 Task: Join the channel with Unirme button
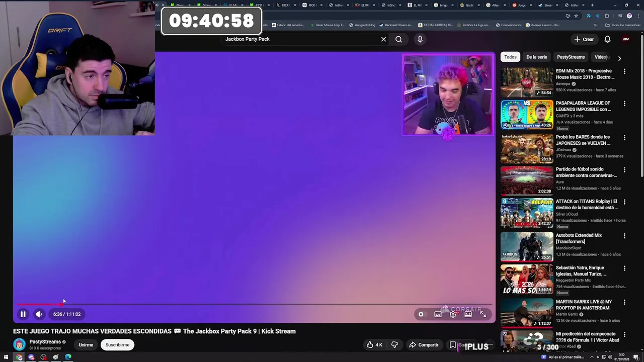(86, 345)
